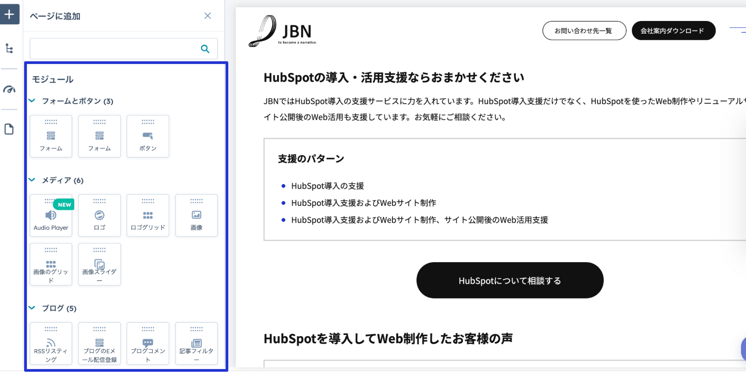Viewport: 746px width, 374px height.
Task: Click the module search magnifier icon
Action: [205, 49]
